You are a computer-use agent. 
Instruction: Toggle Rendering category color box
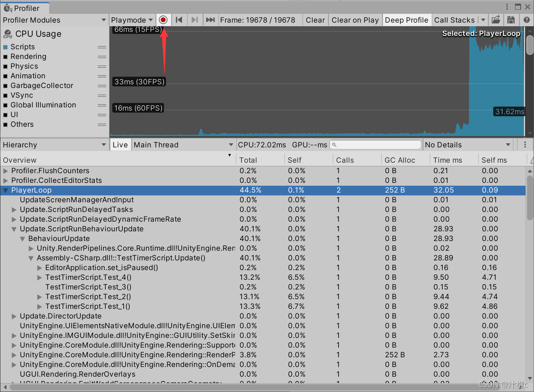pos(6,57)
